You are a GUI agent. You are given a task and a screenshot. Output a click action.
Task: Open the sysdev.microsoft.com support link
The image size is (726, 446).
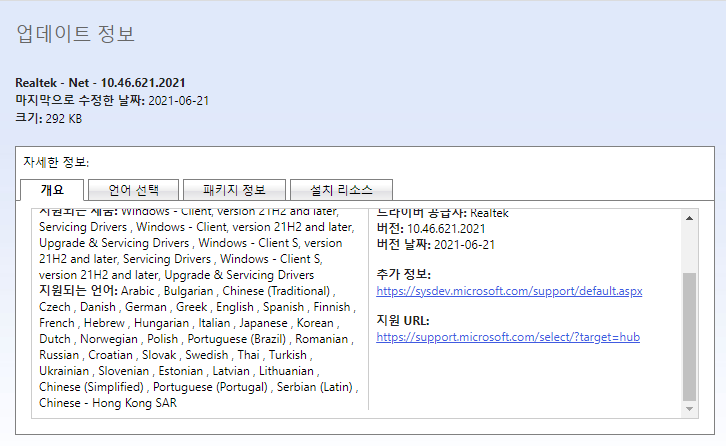click(x=509, y=291)
